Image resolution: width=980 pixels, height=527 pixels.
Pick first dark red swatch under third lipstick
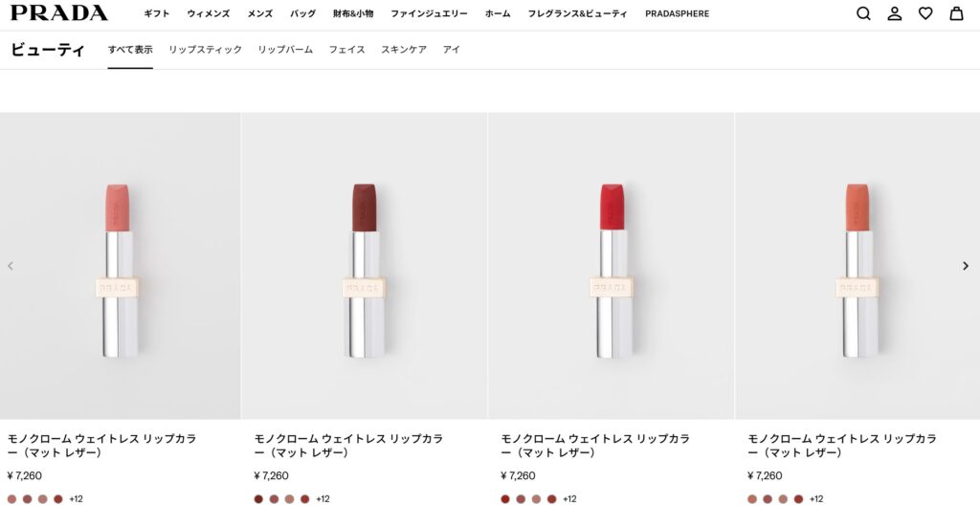coord(505,499)
